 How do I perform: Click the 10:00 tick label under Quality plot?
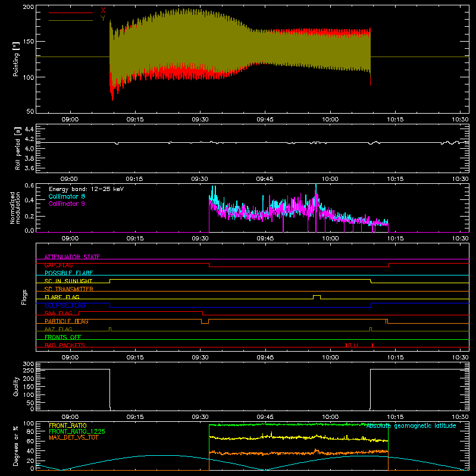330,417
